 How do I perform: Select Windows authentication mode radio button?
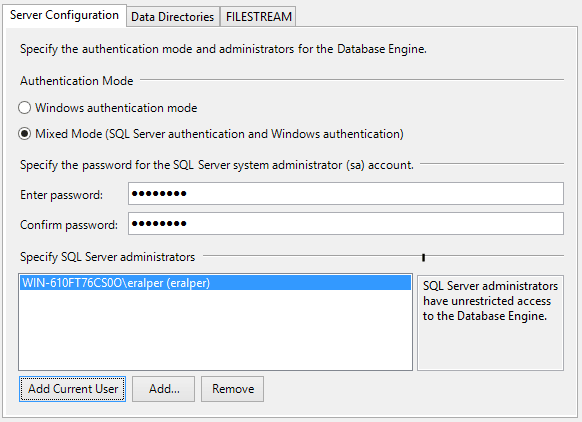click(24, 108)
